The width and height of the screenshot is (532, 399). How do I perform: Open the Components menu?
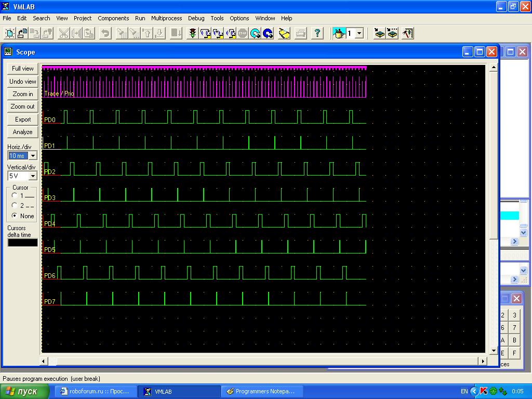point(113,18)
